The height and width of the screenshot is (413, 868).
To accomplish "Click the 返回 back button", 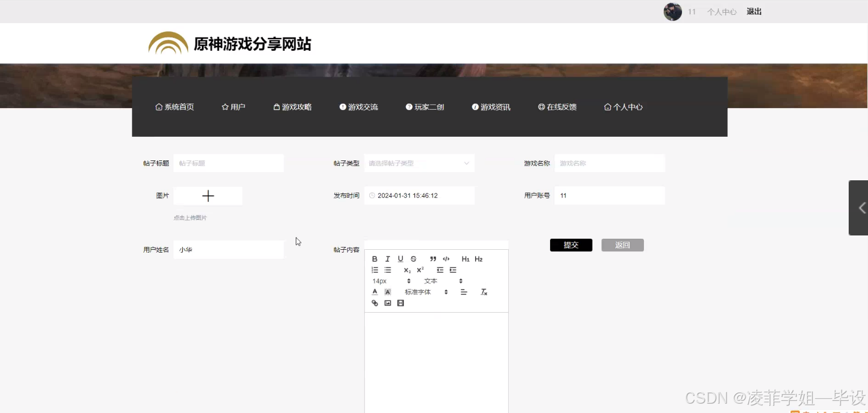I will click(622, 245).
